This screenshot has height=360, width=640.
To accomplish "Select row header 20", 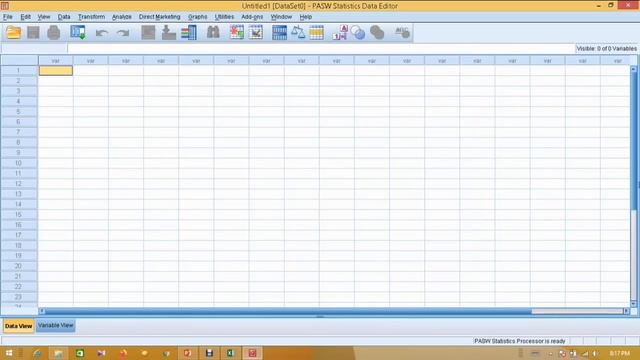I will 19,266.
